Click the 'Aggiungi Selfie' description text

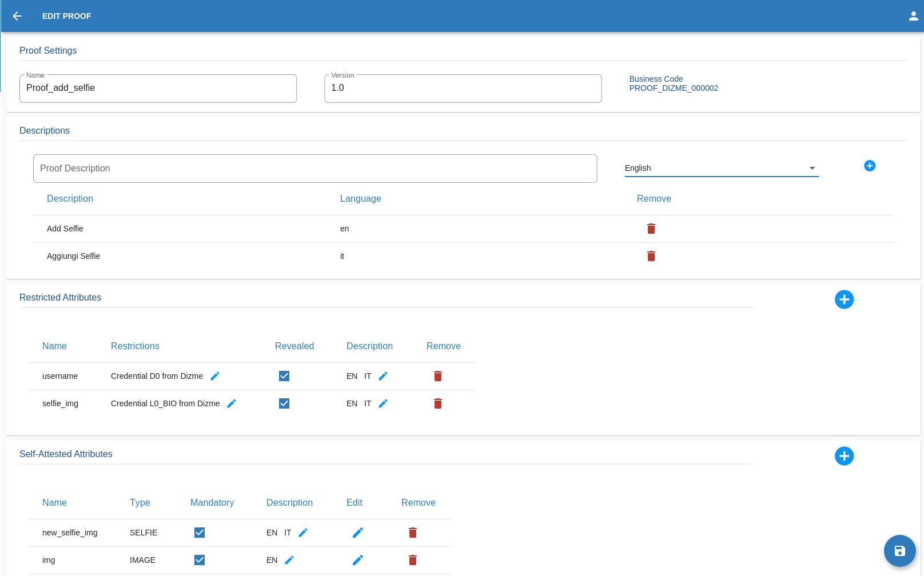pyautogui.click(x=73, y=256)
